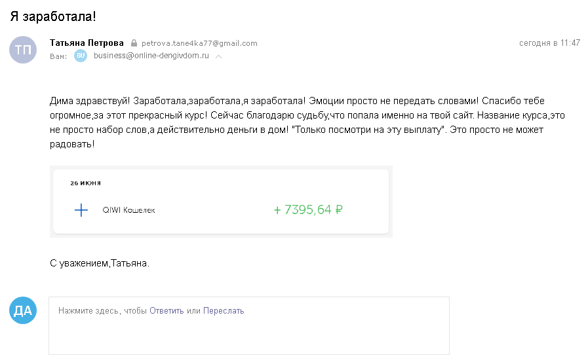The width and height of the screenshot is (588, 364).
Task: Click the email subject Я заработала!
Action: (x=53, y=16)
